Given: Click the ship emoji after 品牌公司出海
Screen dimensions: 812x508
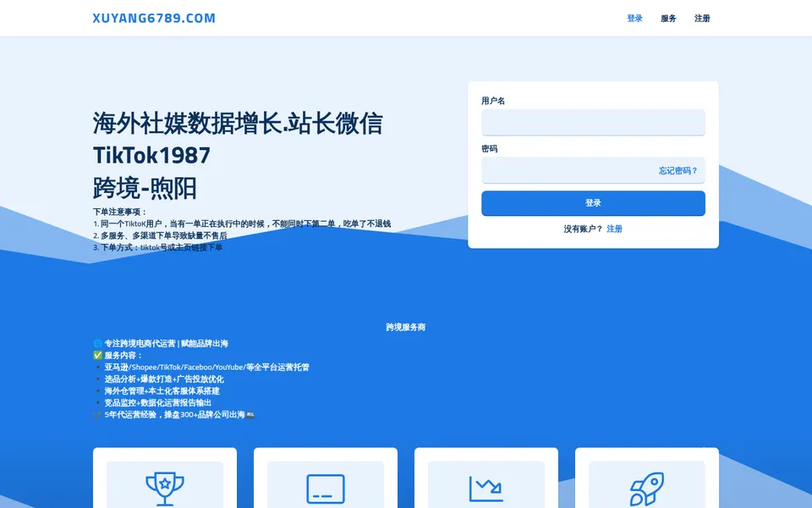Looking at the screenshot, I should [x=250, y=414].
